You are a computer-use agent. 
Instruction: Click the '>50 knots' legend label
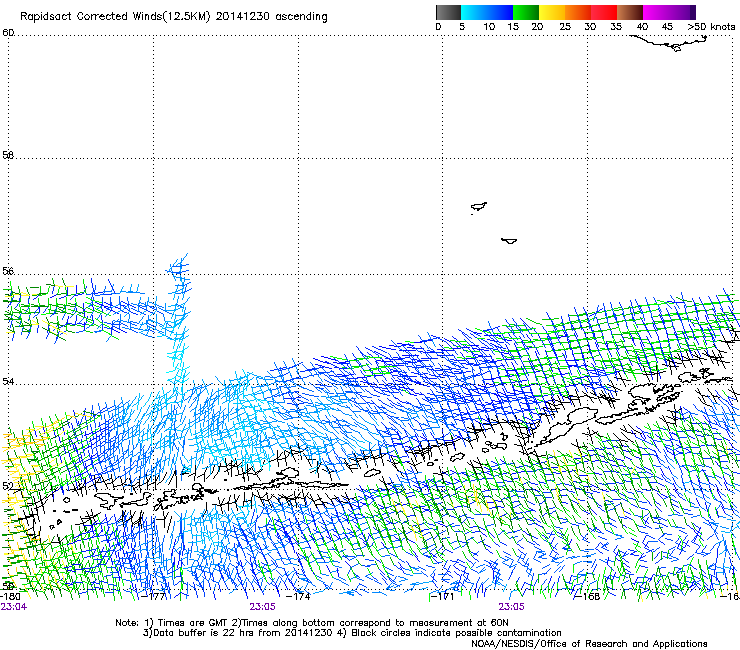711,27
